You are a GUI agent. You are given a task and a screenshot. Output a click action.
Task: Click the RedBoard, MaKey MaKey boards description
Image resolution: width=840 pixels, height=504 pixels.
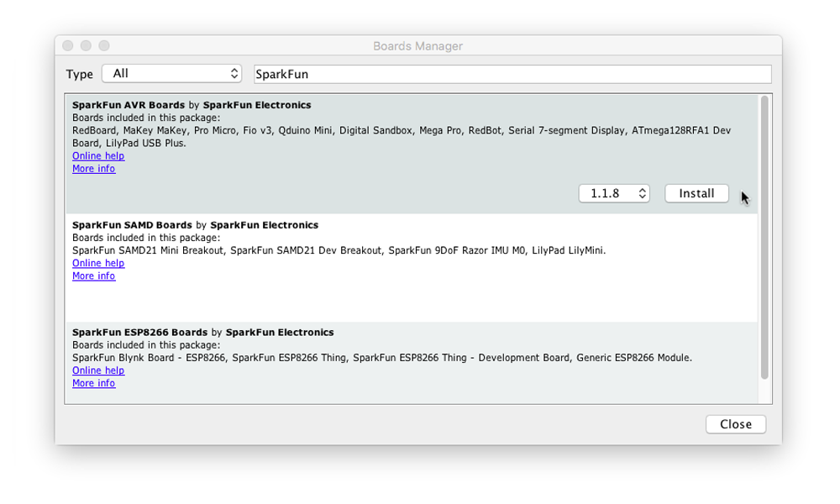(x=402, y=137)
